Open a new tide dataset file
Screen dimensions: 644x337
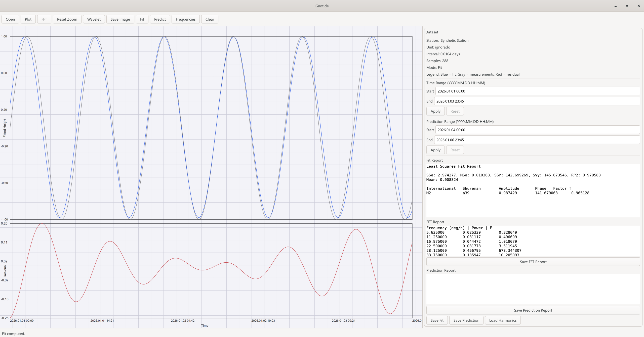click(10, 19)
